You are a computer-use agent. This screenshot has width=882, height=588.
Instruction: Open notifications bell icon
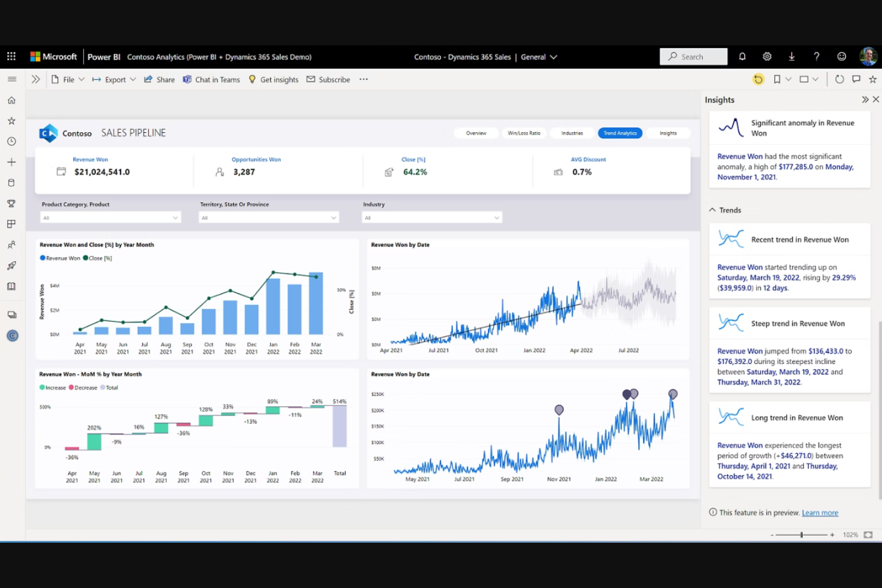[x=742, y=57]
